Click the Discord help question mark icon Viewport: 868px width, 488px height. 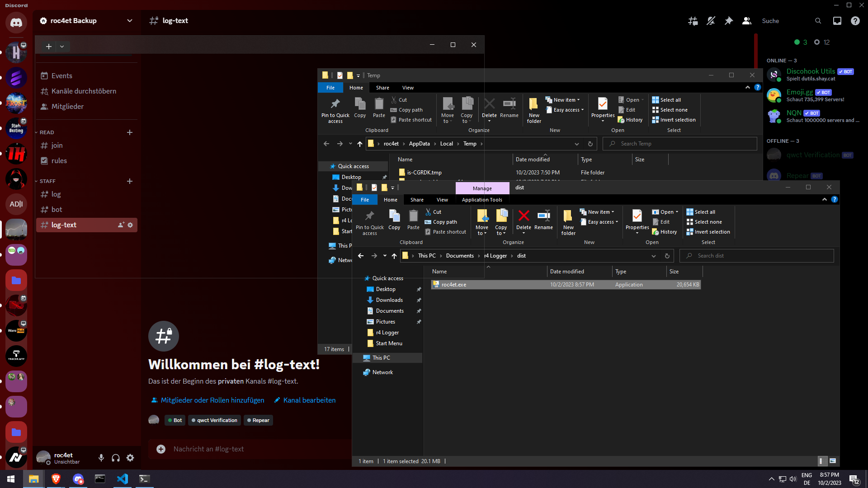click(x=855, y=21)
